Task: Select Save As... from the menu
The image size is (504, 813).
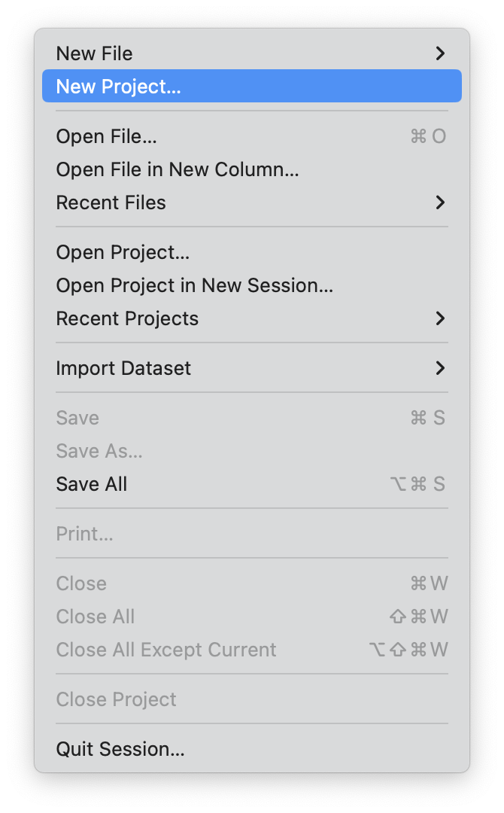Action: pyautogui.click(x=99, y=451)
